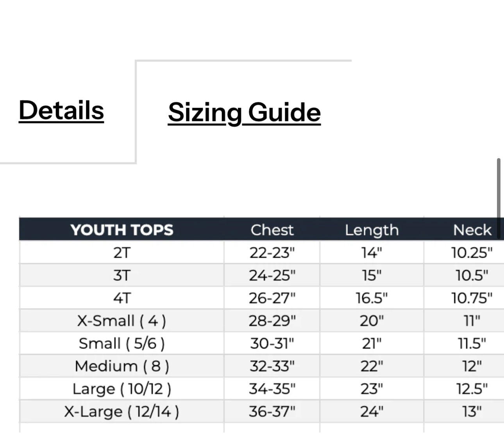Select the 3T size row
This screenshot has width=504, height=447.
122,275
